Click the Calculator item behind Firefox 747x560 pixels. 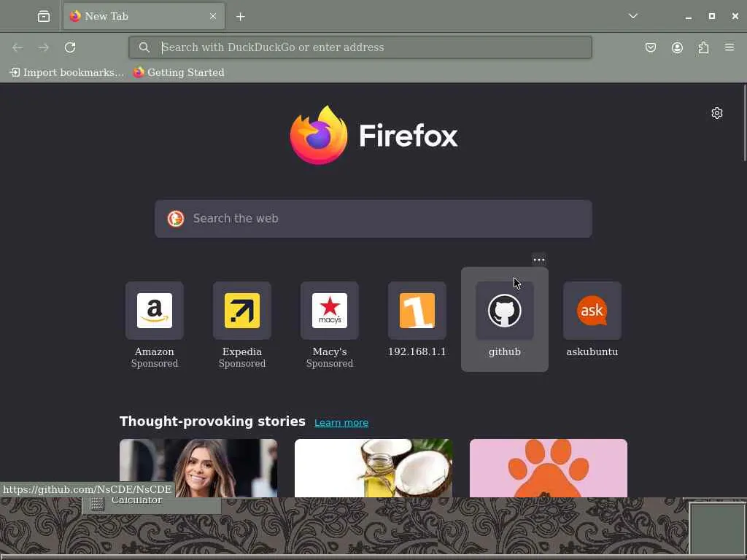tap(152, 505)
